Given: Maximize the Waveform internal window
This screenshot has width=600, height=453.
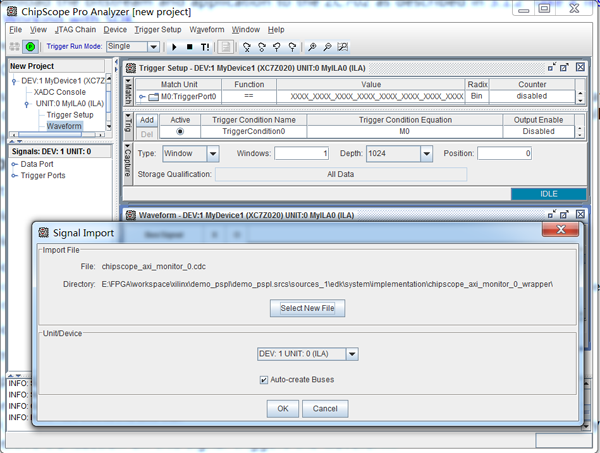Looking at the screenshot, I should click(564, 215).
